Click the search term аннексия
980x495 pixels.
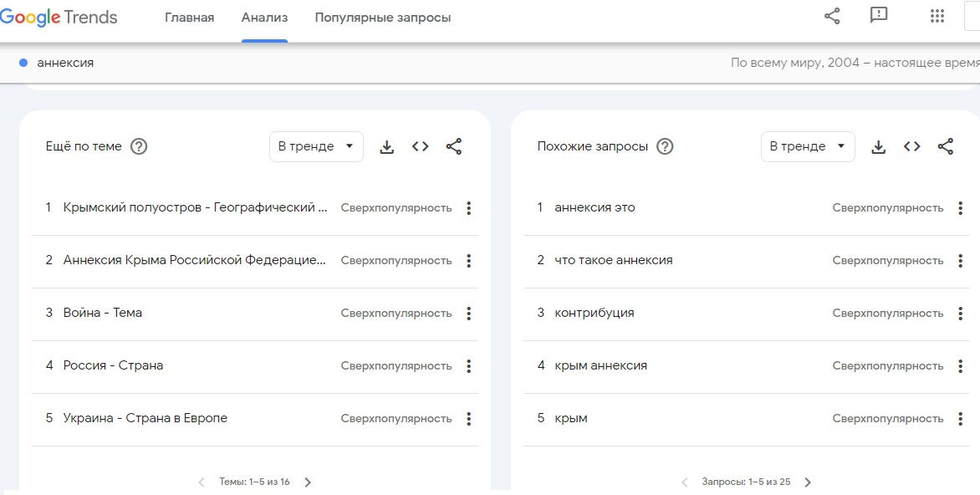pos(65,63)
